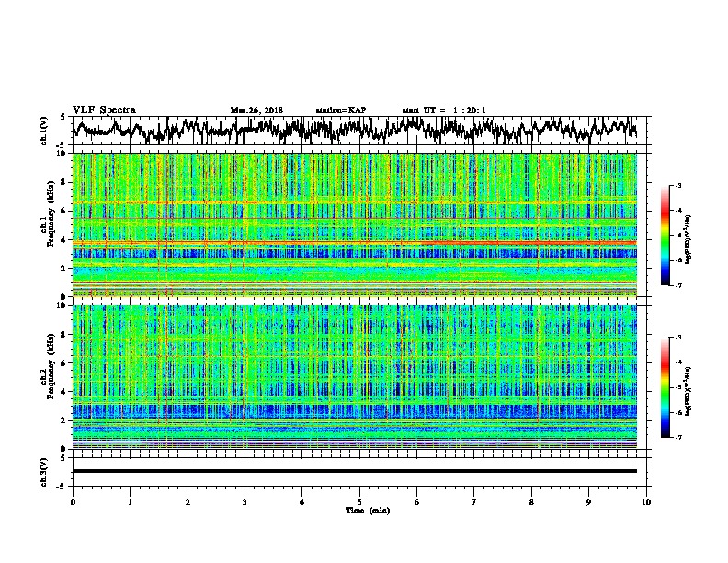Click the ch.1 'Frequency (kHz)' axis label

click(x=50, y=213)
